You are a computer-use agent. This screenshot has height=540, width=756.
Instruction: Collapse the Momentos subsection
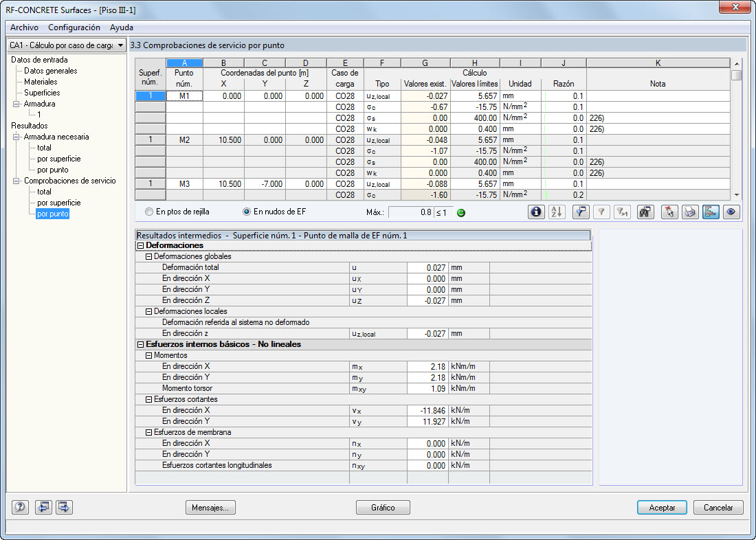[148, 355]
